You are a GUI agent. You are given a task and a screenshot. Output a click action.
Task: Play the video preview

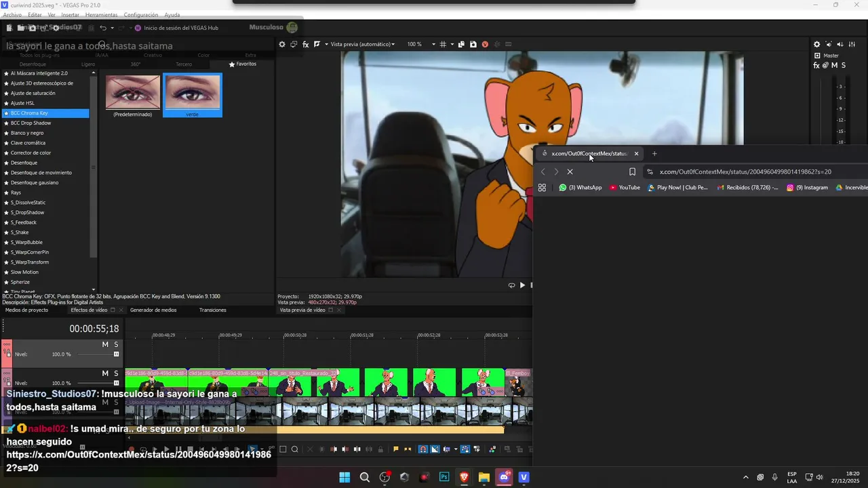coord(522,285)
